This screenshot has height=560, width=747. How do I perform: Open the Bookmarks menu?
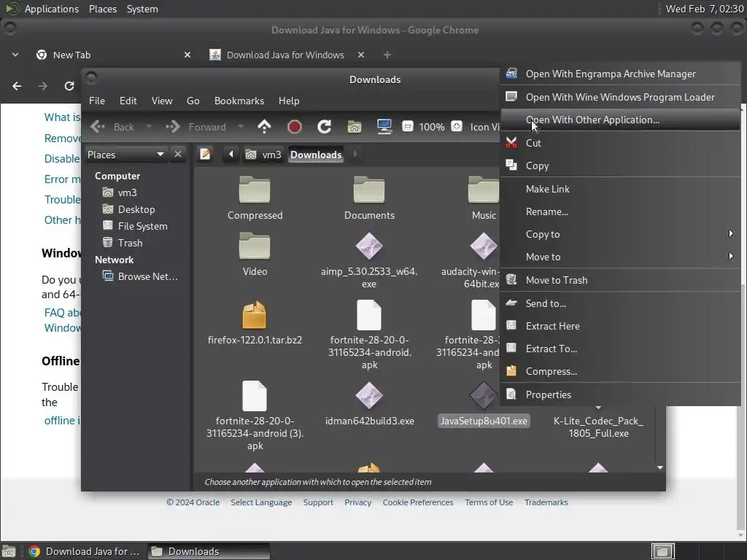(x=239, y=101)
